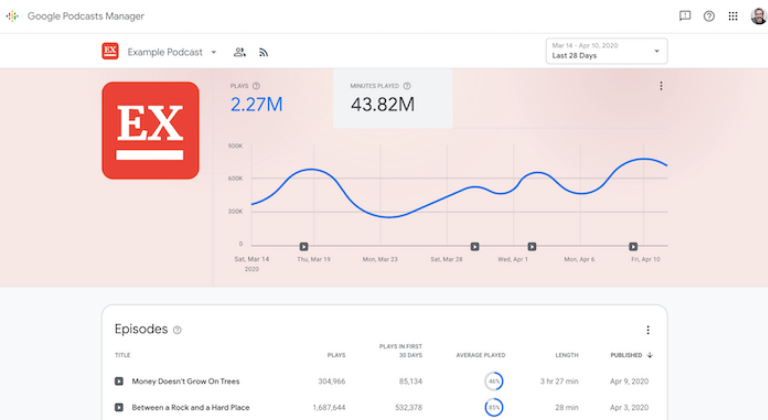The height and width of the screenshot is (420, 768).
Task: Click the 46% average played ring
Action: coord(494,381)
